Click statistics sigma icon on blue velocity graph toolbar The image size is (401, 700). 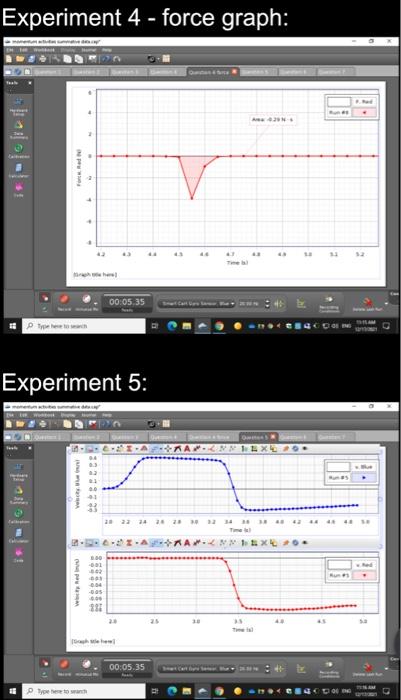[130, 449]
